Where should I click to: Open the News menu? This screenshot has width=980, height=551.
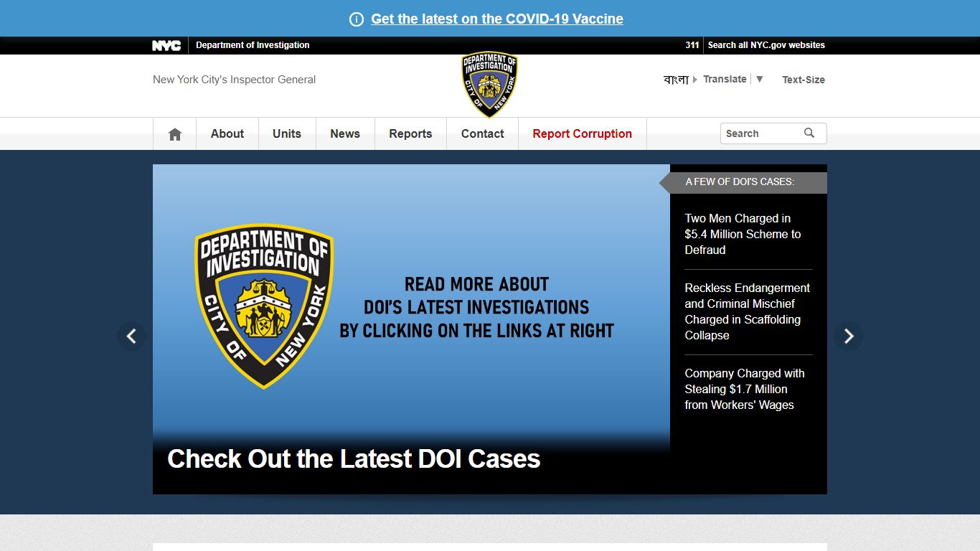[x=345, y=133]
